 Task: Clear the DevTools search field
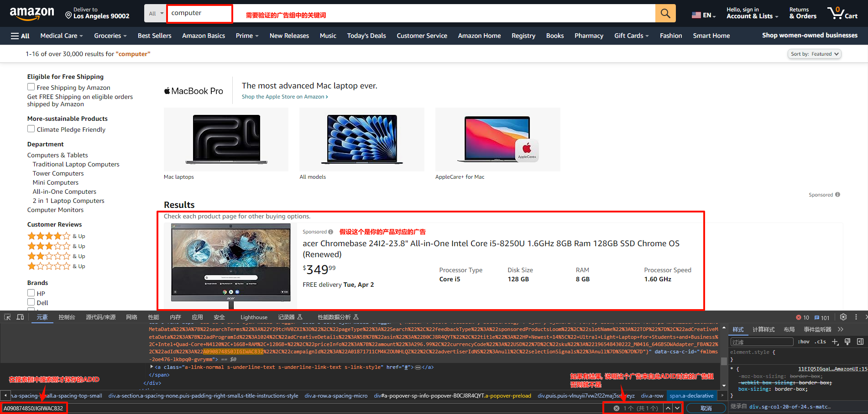pyautogui.click(x=616, y=408)
